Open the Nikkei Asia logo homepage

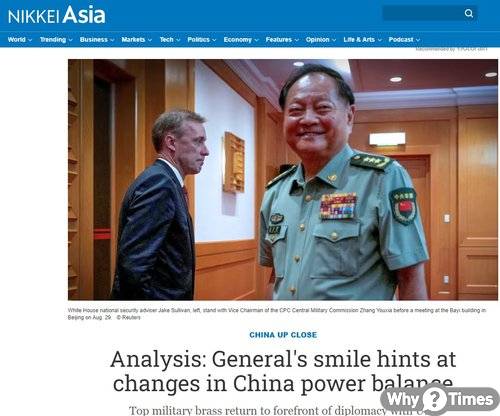pyautogui.click(x=57, y=15)
